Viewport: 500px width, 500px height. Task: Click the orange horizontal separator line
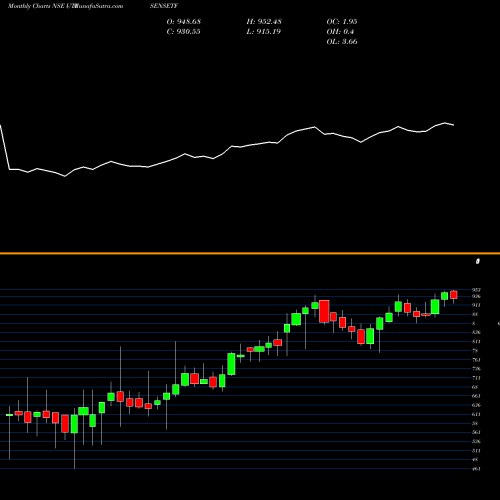tap(250, 254)
